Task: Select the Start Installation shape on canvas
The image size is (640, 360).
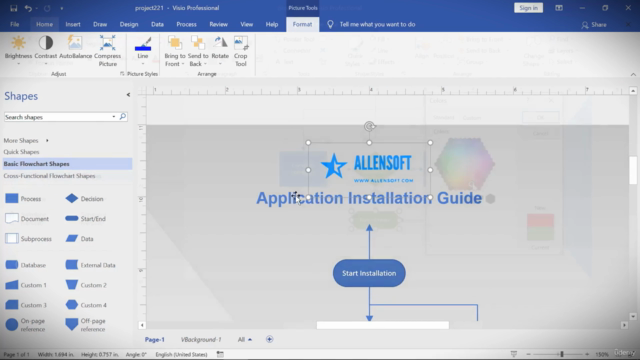Action: click(369, 273)
